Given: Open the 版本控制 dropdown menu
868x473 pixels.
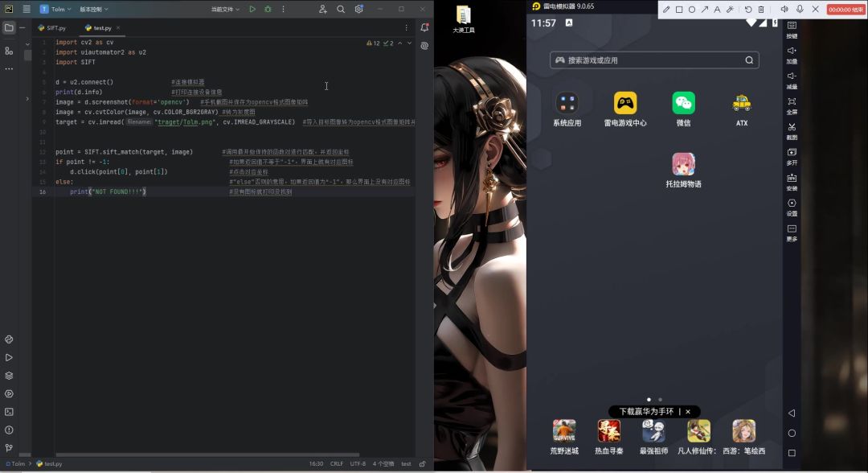Looking at the screenshot, I should (x=94, y=10).
